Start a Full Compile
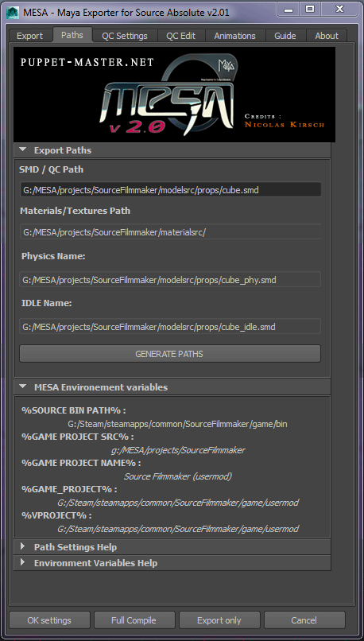The height and width of the screenshot is (641, 364). [x=134, y=620]
